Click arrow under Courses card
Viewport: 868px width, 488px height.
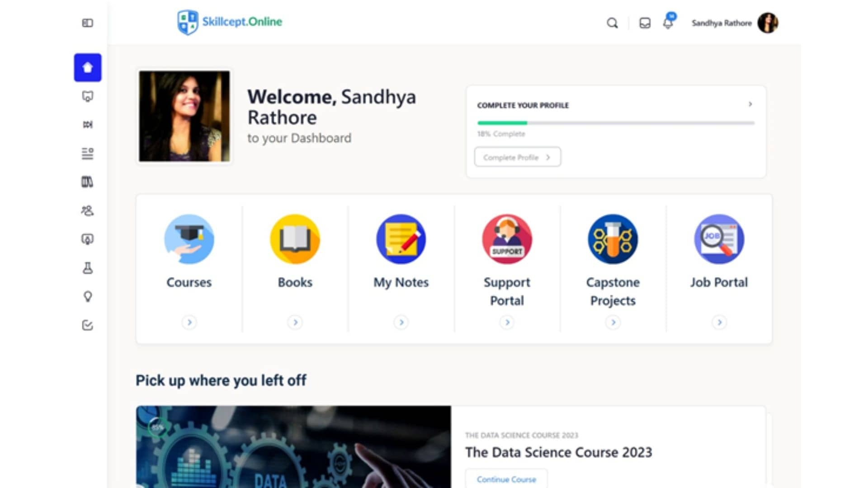pos(189,322)
